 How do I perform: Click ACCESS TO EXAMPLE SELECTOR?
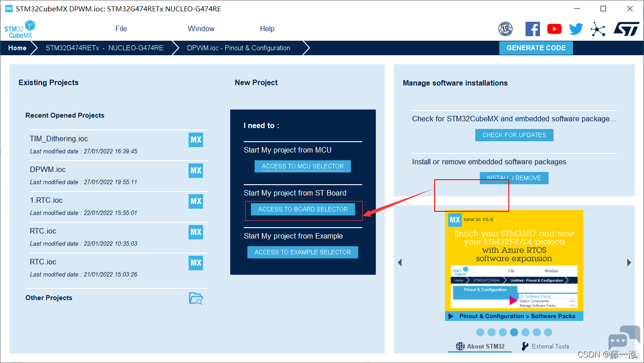(303, 252)
